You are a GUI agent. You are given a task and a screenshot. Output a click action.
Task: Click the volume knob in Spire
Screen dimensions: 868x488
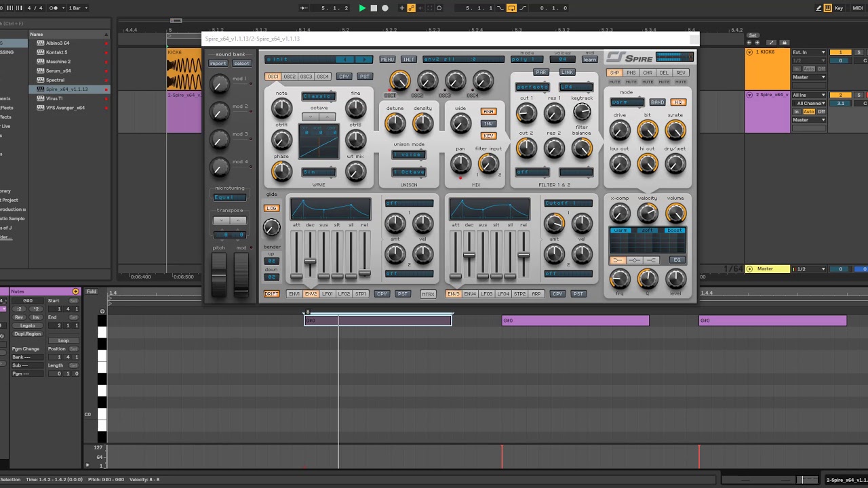click(x=675, y=214)
